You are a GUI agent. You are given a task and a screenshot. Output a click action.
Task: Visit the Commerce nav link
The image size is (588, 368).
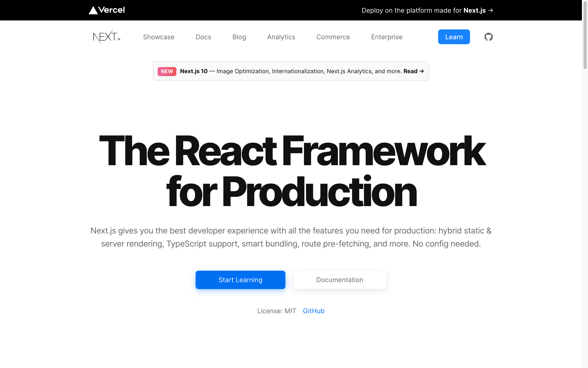333,37
